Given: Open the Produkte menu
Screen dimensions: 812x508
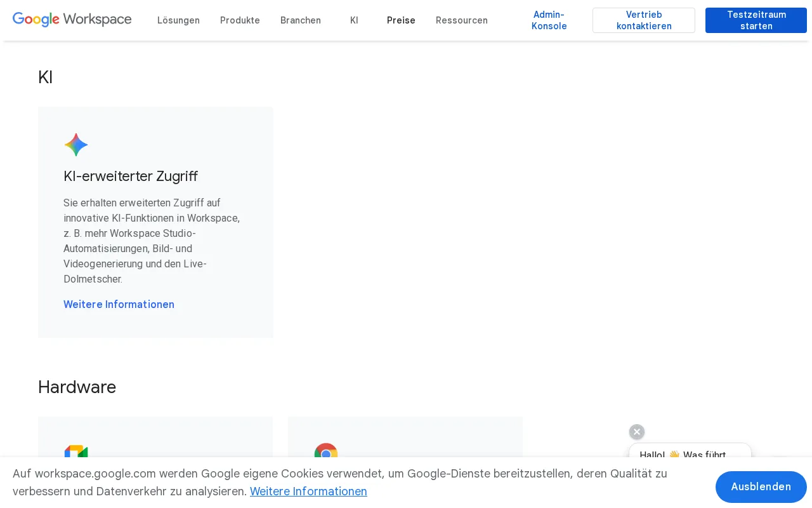Looking at the screenshot, I should click(x=240, y=20).
